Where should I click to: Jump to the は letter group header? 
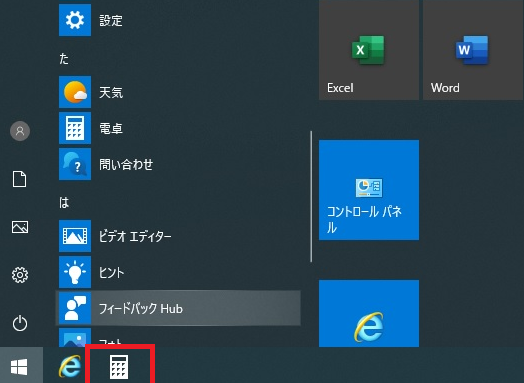point(64,203)
